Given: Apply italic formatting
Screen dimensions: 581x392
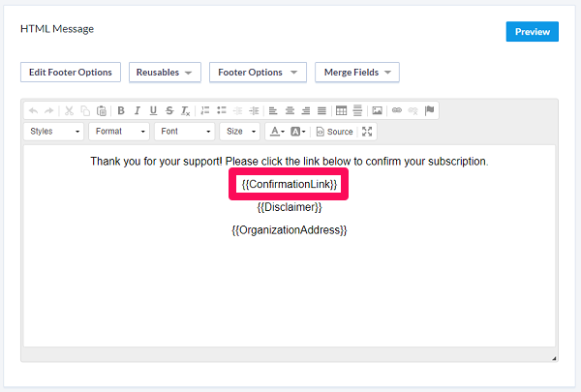Looking at the screenshot, I should (x=138, y=110).
